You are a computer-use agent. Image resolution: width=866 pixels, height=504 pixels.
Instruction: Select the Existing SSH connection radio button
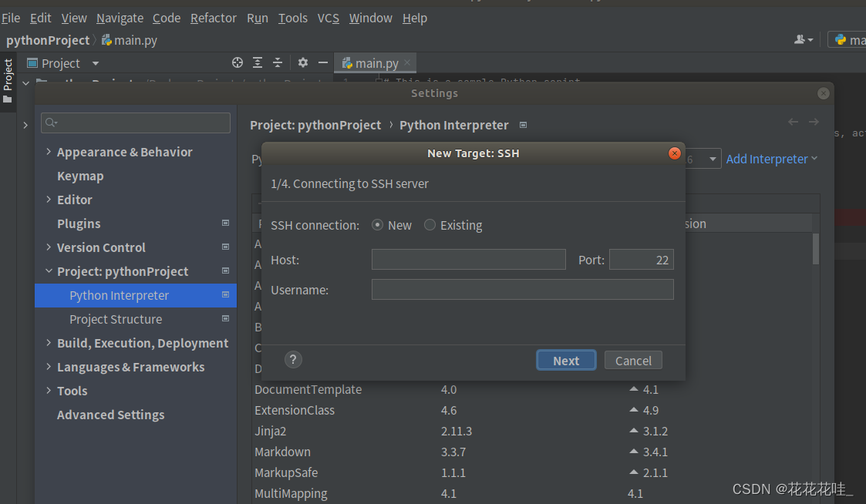click(x=430, y=225)
